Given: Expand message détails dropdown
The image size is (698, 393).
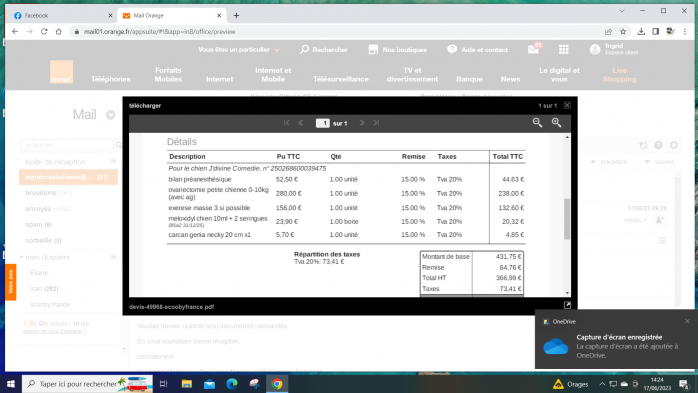Looking at the screenshot, I should 635,220.
